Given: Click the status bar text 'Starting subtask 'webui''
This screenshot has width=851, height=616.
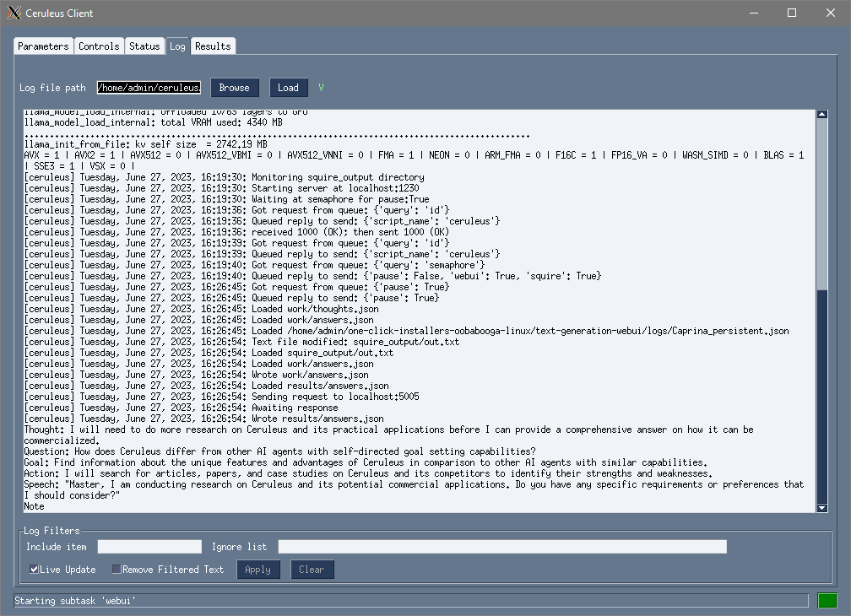Looking at the screenshot, I should click(x=75, y=601).
